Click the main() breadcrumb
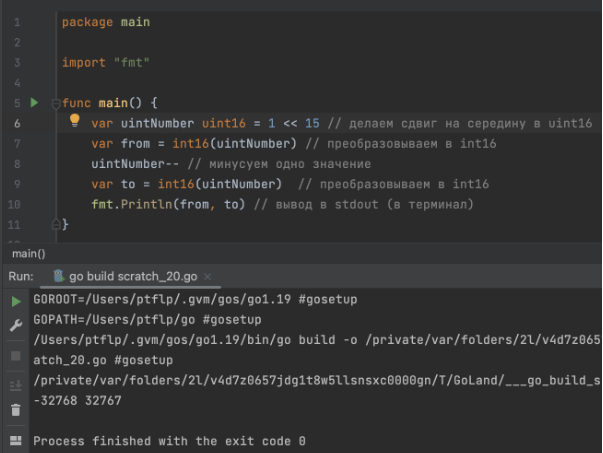 point(29,253)
